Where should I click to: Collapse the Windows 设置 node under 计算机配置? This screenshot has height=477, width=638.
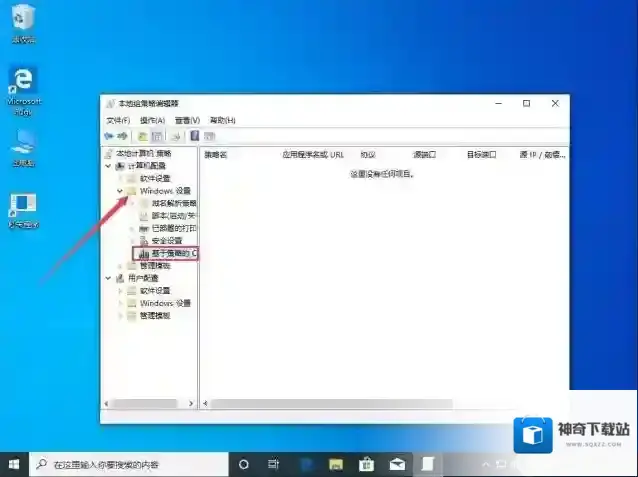coord(120,190)
